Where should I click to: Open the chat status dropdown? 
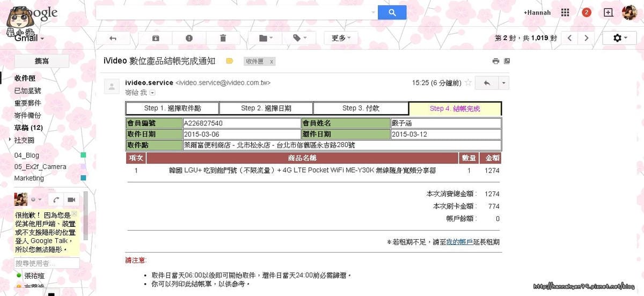36,199
